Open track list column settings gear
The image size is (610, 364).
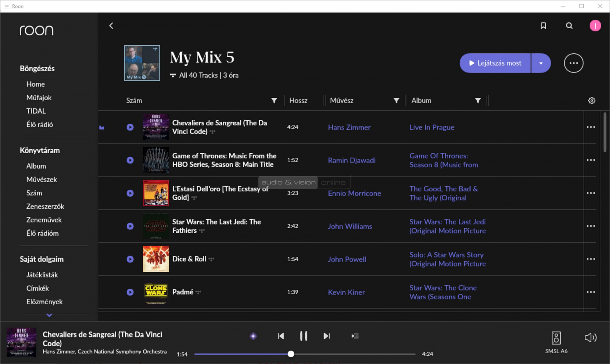(591, 101)
